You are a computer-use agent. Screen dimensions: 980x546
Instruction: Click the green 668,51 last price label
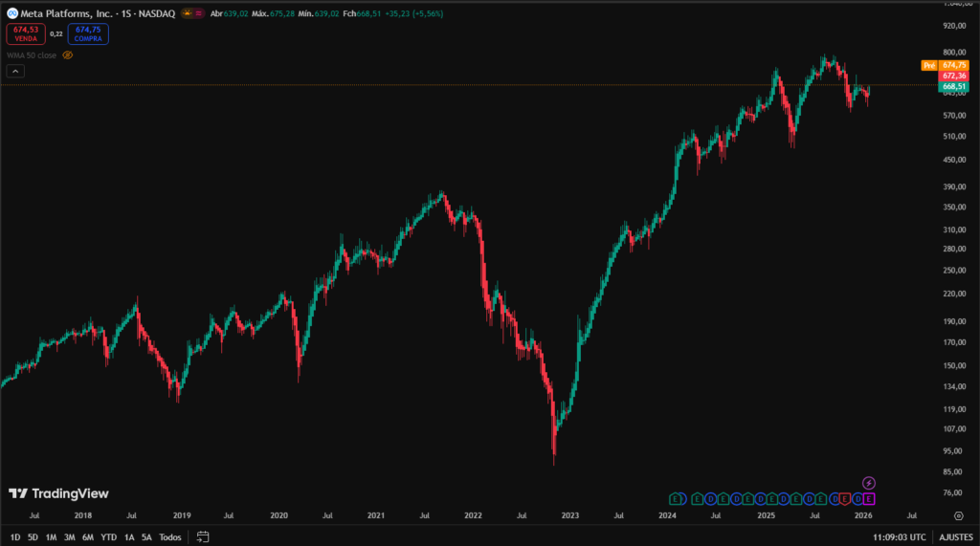[x=955, y=86]
